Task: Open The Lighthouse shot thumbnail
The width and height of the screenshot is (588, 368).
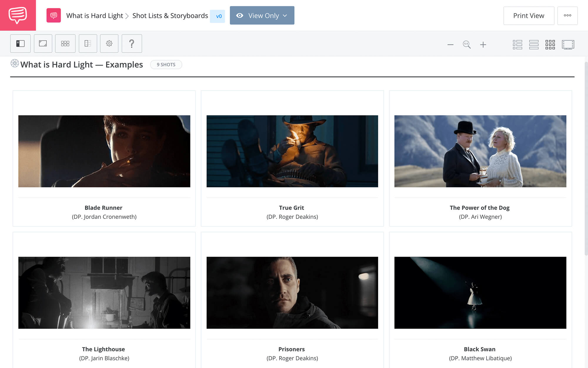Action: pos(104,293)
